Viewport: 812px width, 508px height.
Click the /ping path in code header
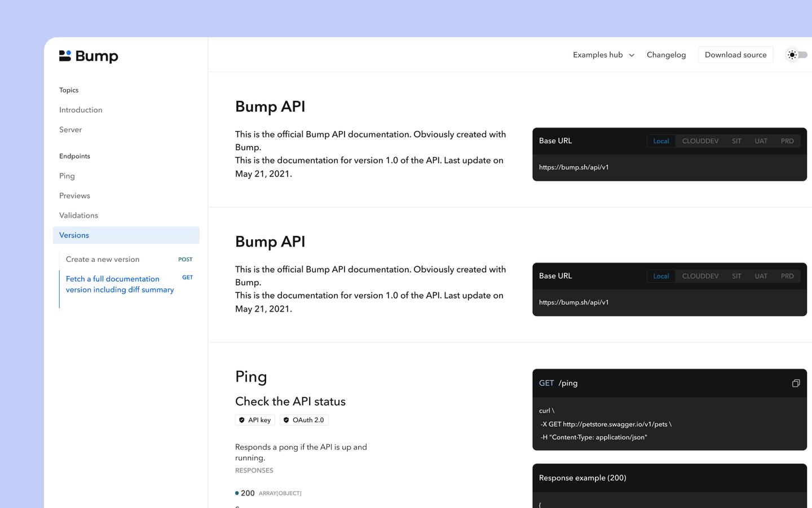click(x=568, y=383)
